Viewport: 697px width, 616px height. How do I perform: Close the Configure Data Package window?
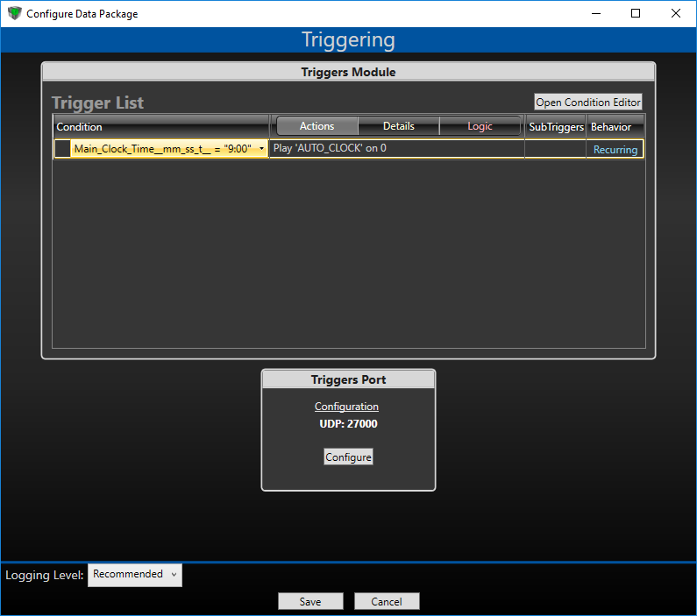click(675, 13)
